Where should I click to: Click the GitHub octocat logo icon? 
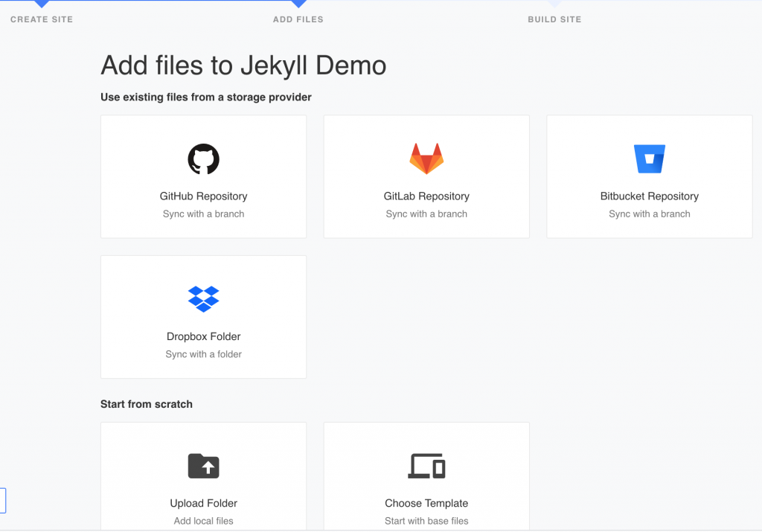tap(204, 159)
